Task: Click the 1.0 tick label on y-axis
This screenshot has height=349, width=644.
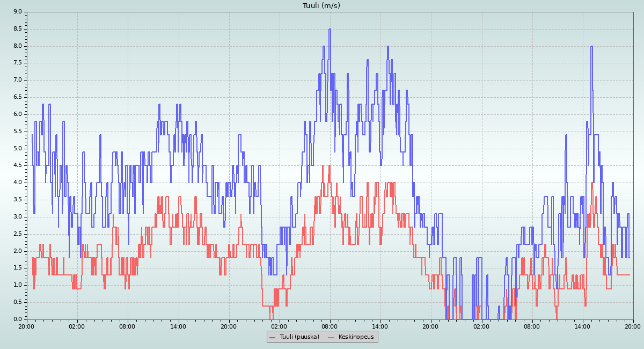Action: 17,285
